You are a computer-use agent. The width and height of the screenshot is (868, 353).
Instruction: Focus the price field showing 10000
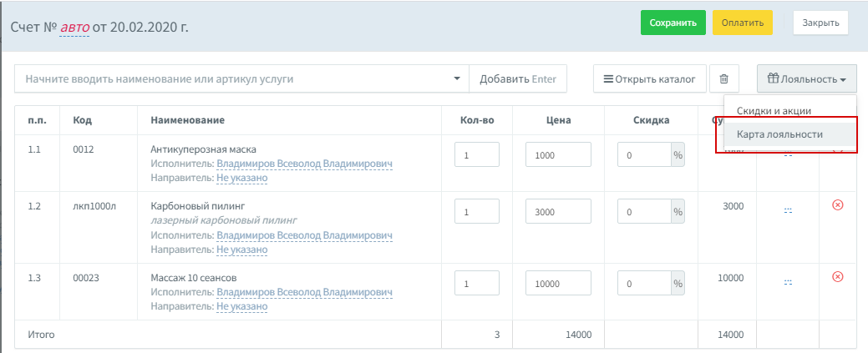click(558, 283)
